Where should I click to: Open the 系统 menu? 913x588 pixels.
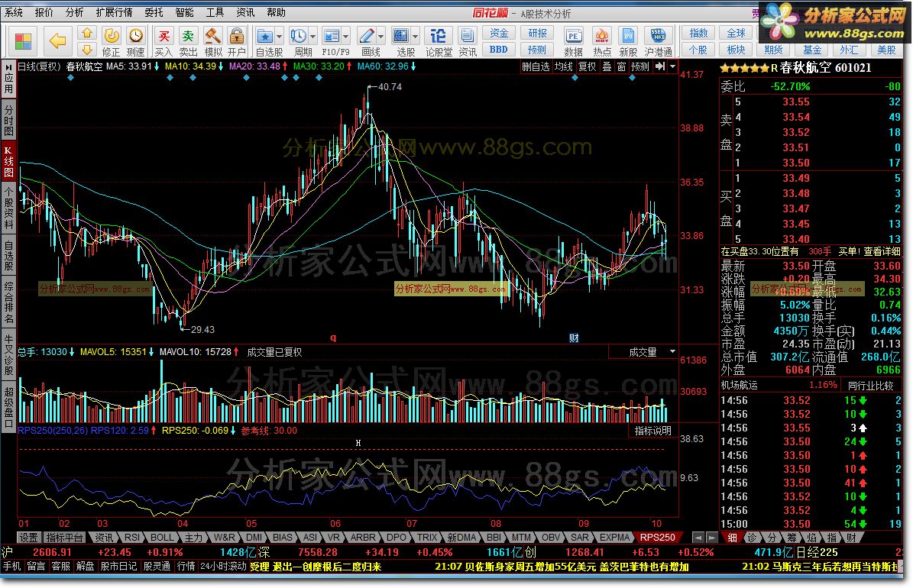[x=14, y=12]
